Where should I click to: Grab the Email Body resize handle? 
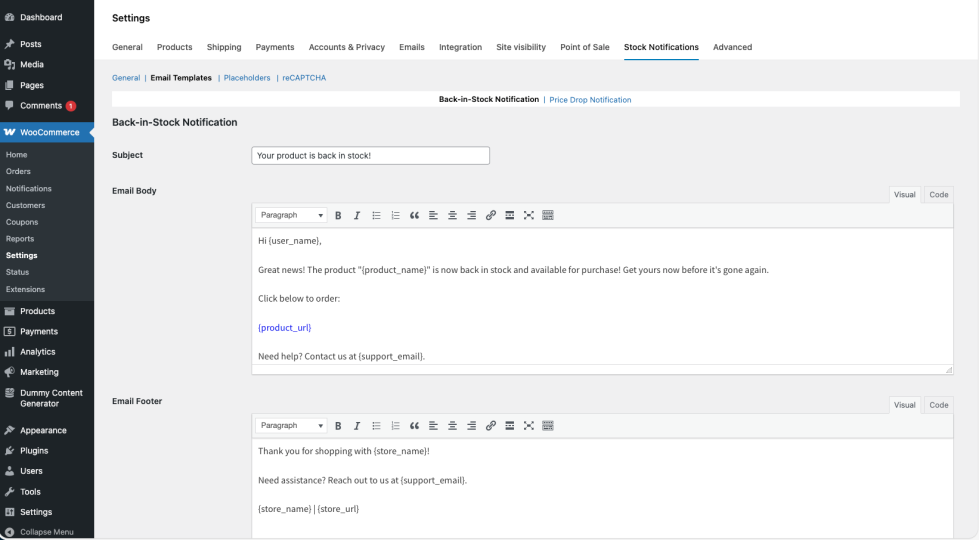coord(948,370)
